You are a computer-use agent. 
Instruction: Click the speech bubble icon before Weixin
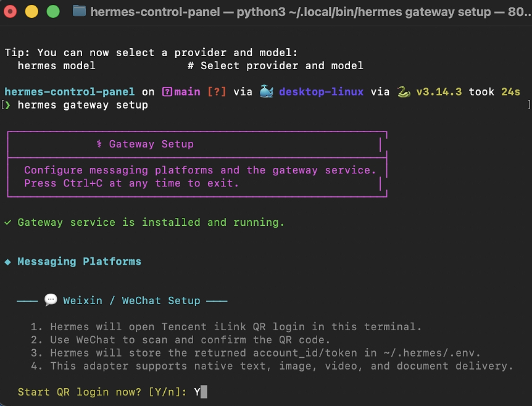point(51,300)
